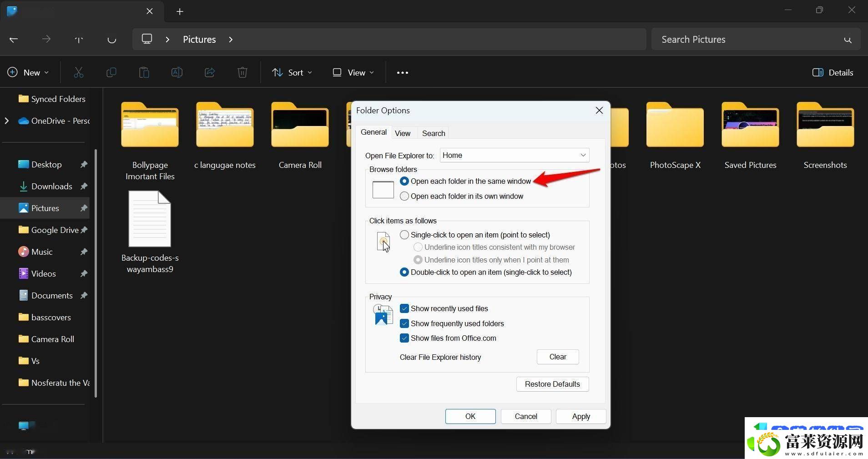The height and width of the screenshot is (459, 868).
Task: Switch to the General tab
Action: (373, 132)
